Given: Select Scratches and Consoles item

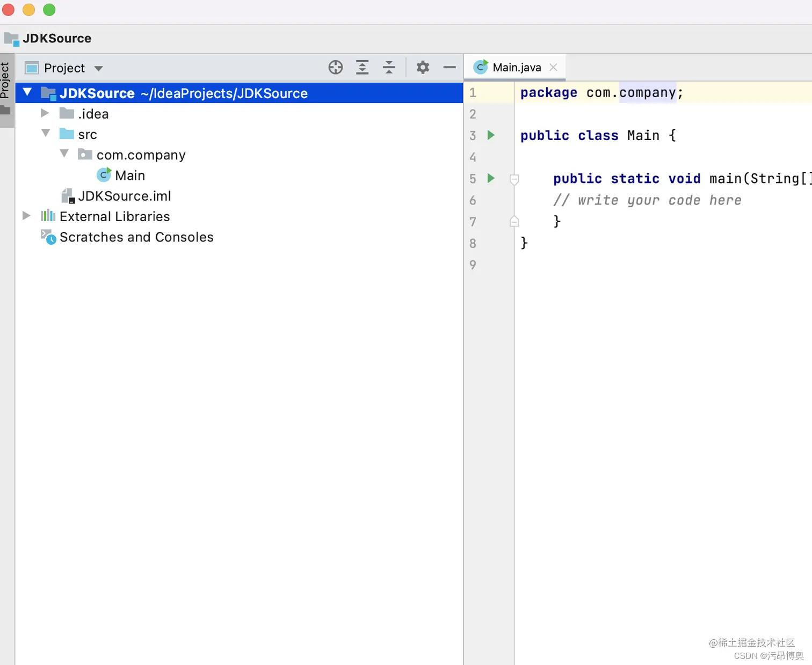Looking at the screenshot, I should (136, 237).
